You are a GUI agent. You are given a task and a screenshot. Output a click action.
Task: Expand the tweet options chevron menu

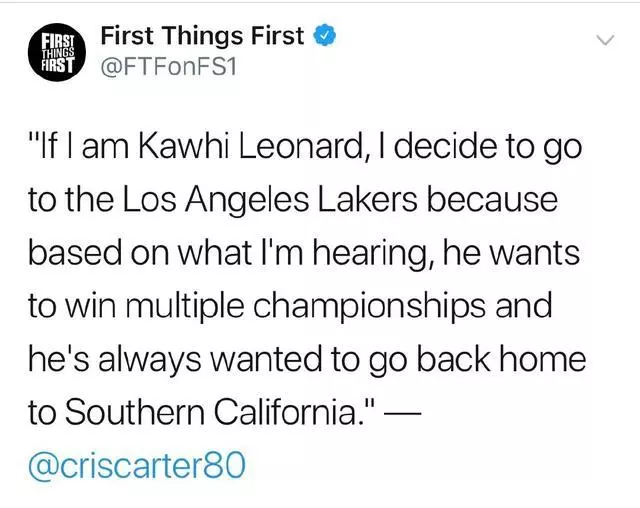[605, 40]
